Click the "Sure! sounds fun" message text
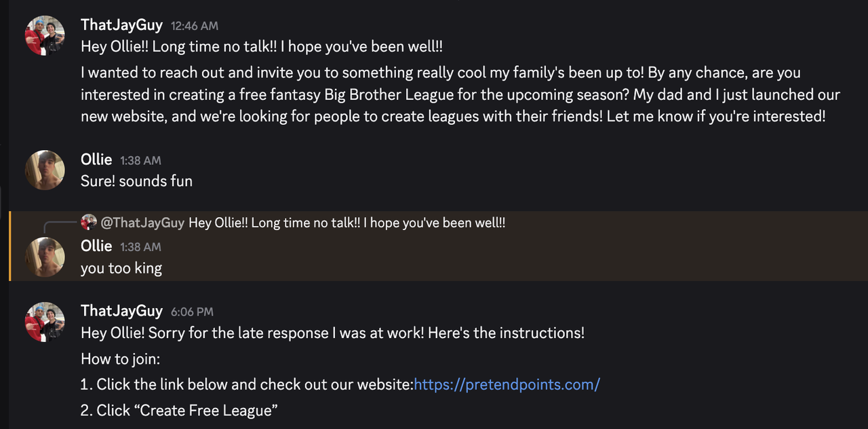Image resolution: width=868 pixels, height=429 pixels. pos(136,181)
